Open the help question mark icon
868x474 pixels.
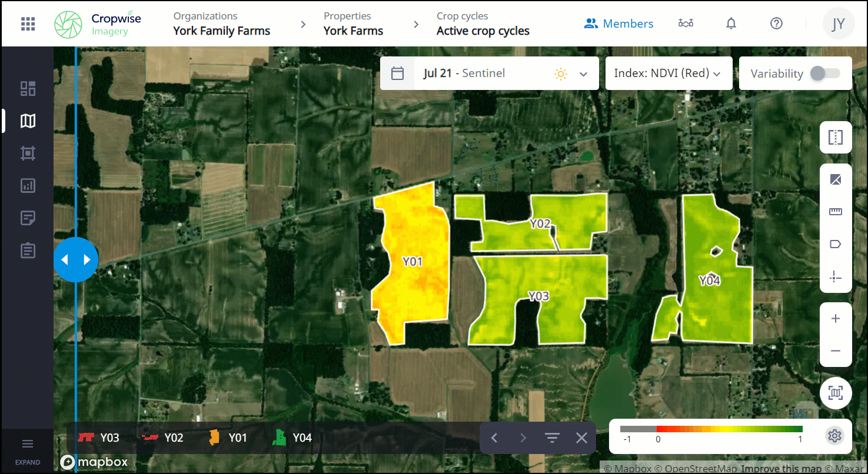tap(776, 24)
